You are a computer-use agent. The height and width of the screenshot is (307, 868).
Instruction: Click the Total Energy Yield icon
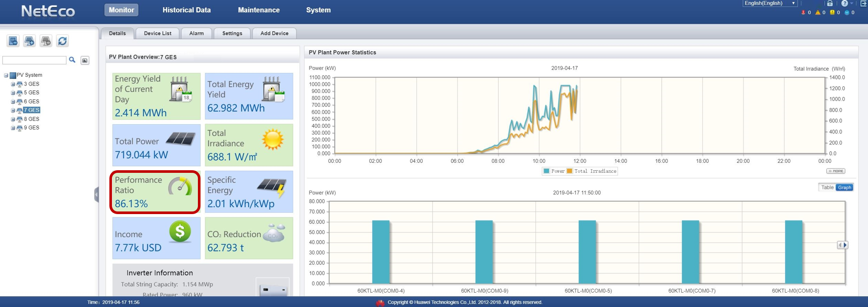coord(273,89)
